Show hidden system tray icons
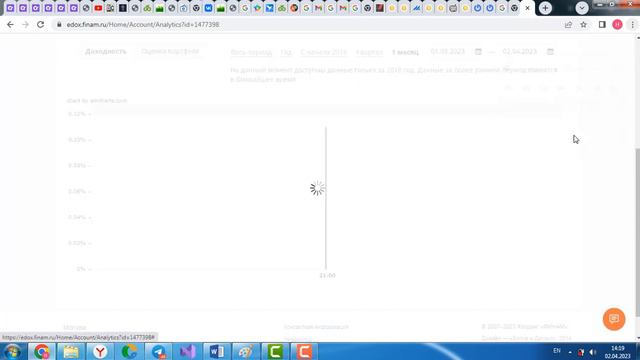This screenshot has width=640, height=360. tap(570, 352)
